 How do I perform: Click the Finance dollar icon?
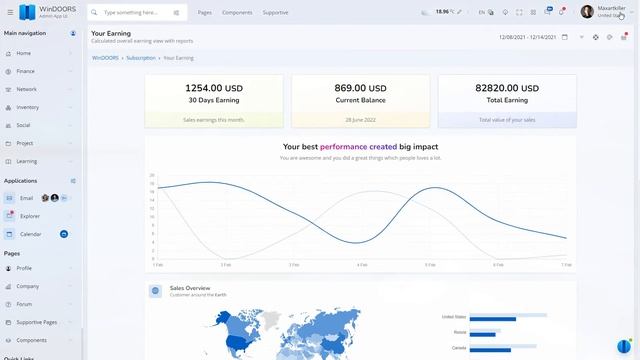click(x=8, y=71)
